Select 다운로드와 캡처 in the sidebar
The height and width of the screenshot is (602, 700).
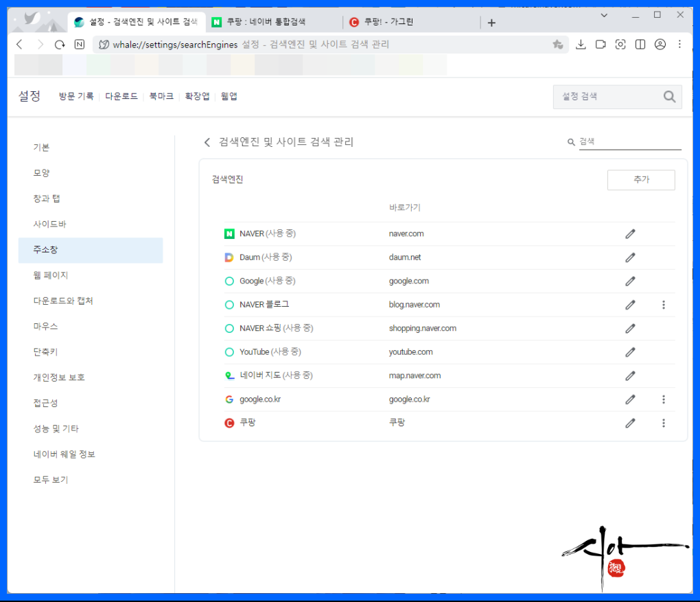(x=91, y=301)
